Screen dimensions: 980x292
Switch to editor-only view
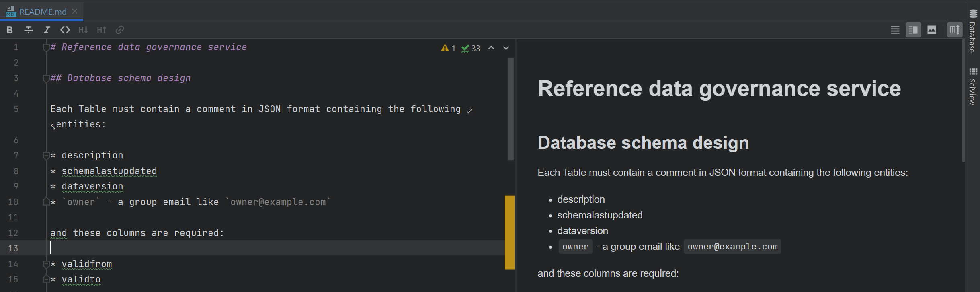895,30
